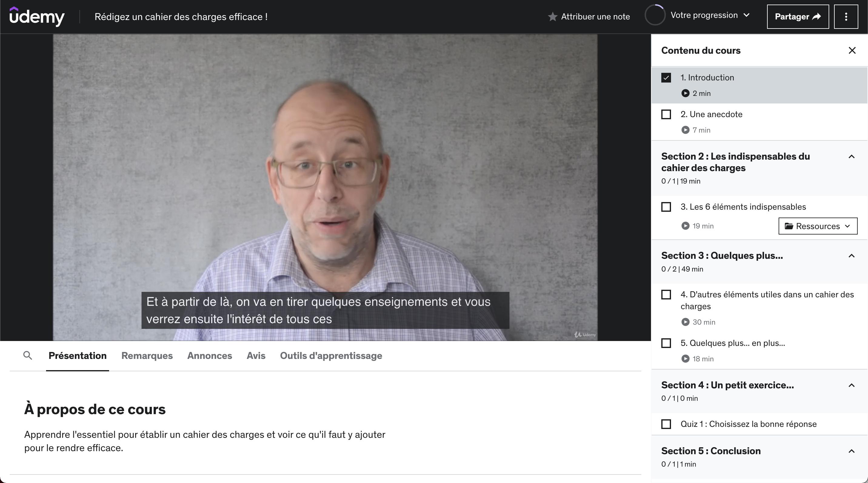
Task: Collapse Section 2 using its chevron
Action: pos(851,157)
